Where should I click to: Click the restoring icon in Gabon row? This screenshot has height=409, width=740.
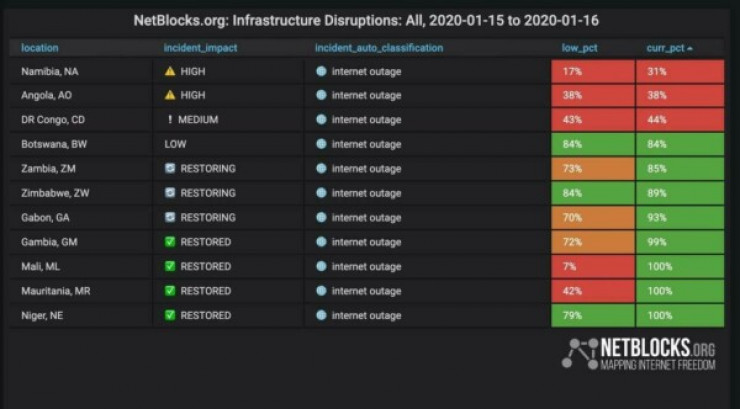click(170, 218)
